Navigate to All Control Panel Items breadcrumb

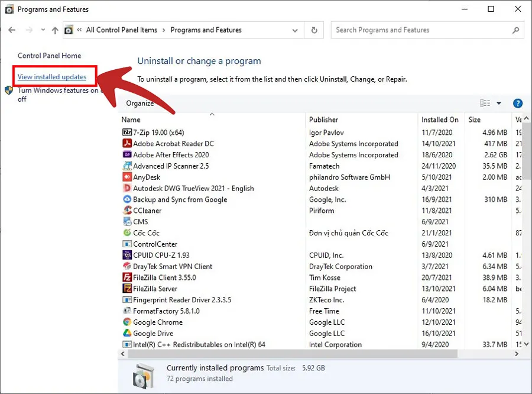click(x=121, y=30)
